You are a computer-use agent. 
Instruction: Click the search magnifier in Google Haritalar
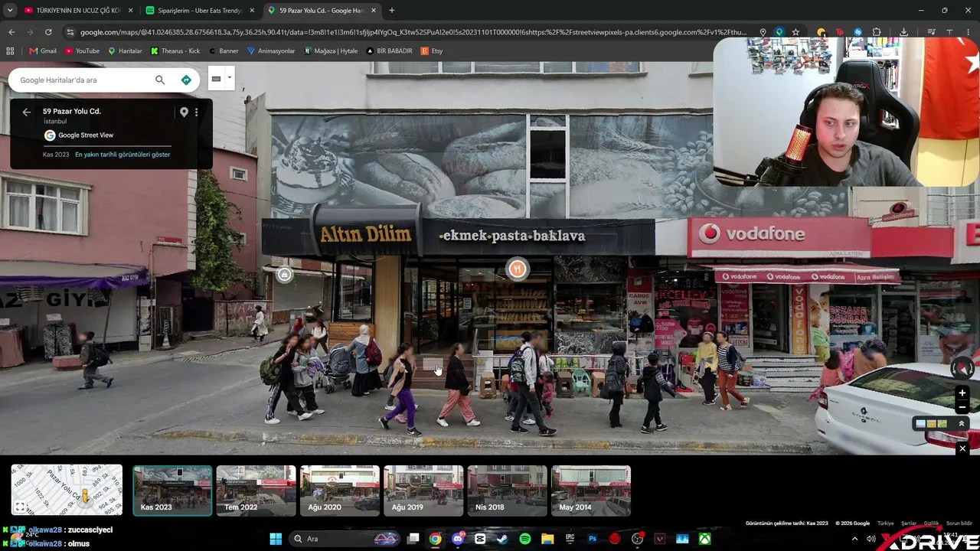pyautogui.click(x=160, y=80)
